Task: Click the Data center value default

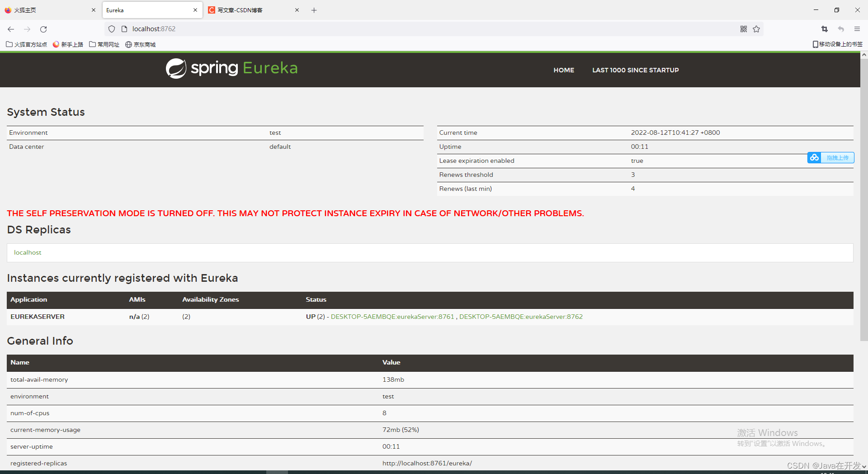Action: point(280,147)
